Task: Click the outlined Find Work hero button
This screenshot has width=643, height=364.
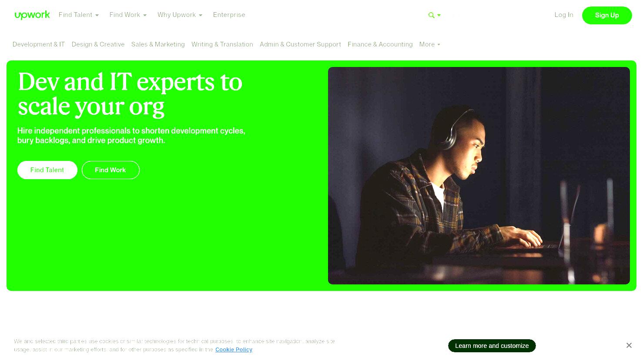Action: [111, 170]
